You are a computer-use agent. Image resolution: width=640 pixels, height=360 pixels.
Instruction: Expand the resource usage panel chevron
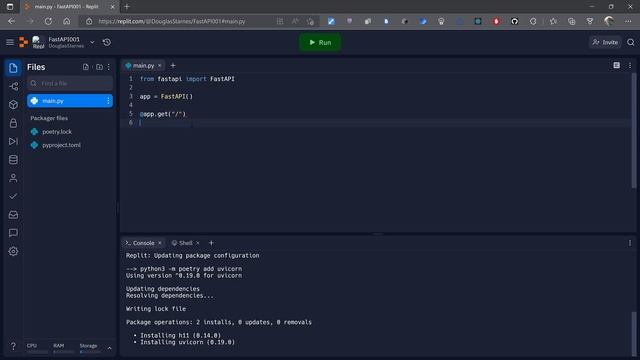point(109,348)
